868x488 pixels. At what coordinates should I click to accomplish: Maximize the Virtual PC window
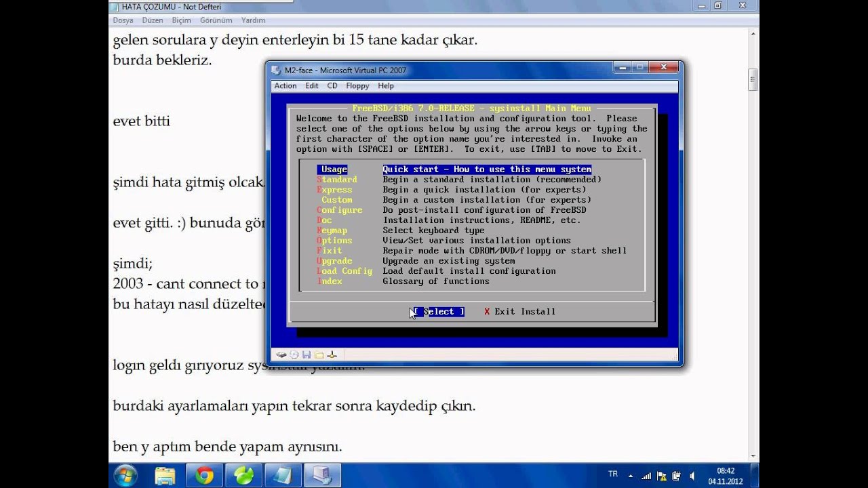(639, 67)
